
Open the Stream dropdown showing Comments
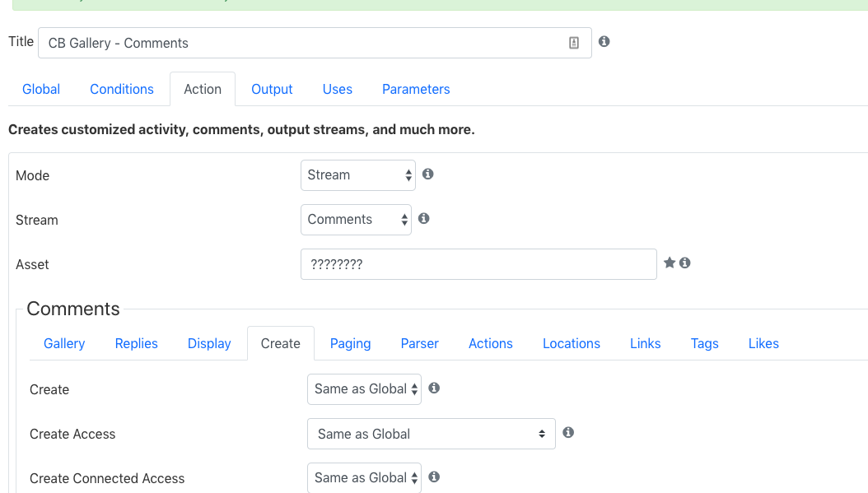(356, 220)
